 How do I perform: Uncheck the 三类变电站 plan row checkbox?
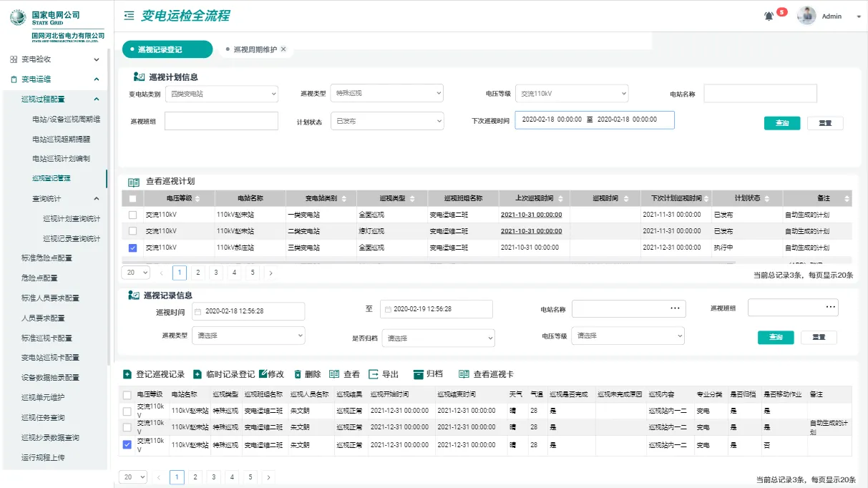[x=132, y=248]
